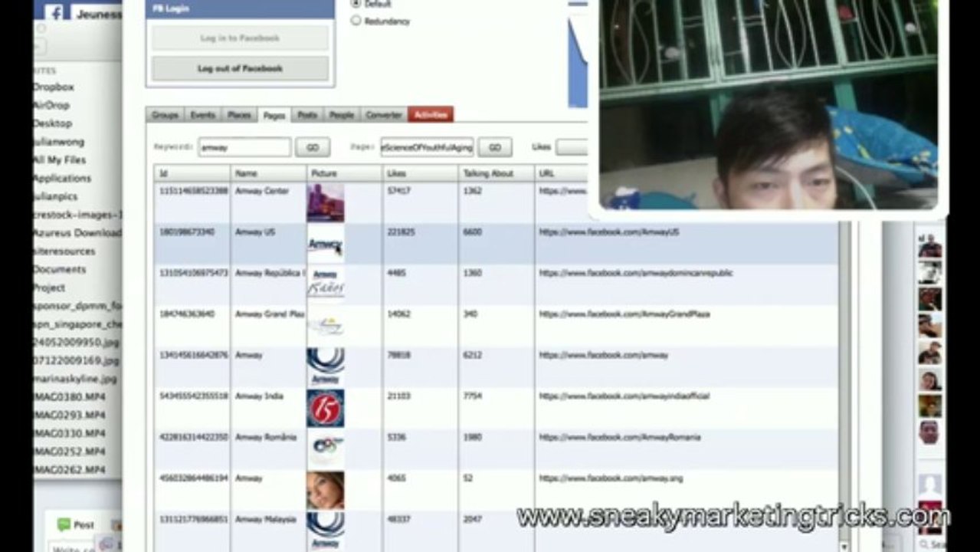Open Desktop in the Finder sidebar
This screenshot has width=980, height=552.
(x=53, y=123)
